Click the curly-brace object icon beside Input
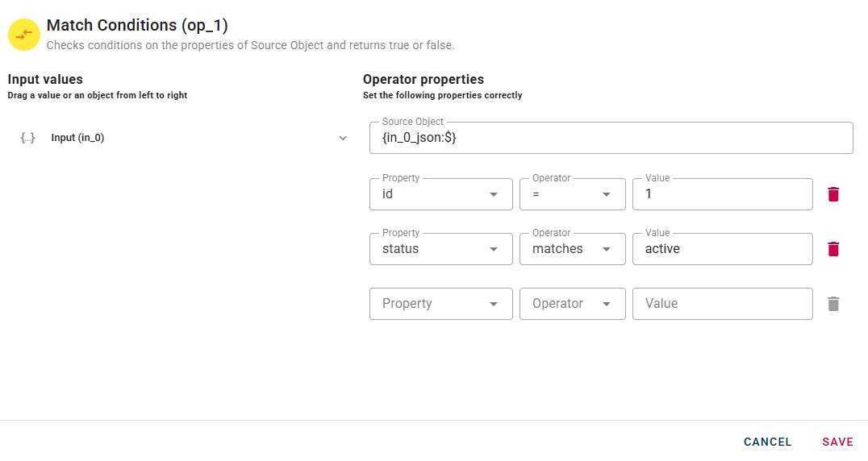 (27, 138)
